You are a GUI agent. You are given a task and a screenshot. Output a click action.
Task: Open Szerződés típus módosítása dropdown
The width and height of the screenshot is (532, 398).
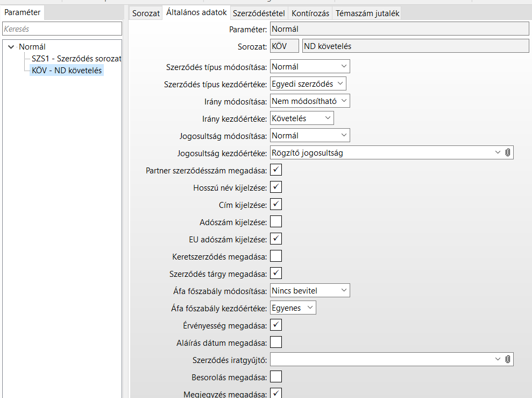pos(310,67)
